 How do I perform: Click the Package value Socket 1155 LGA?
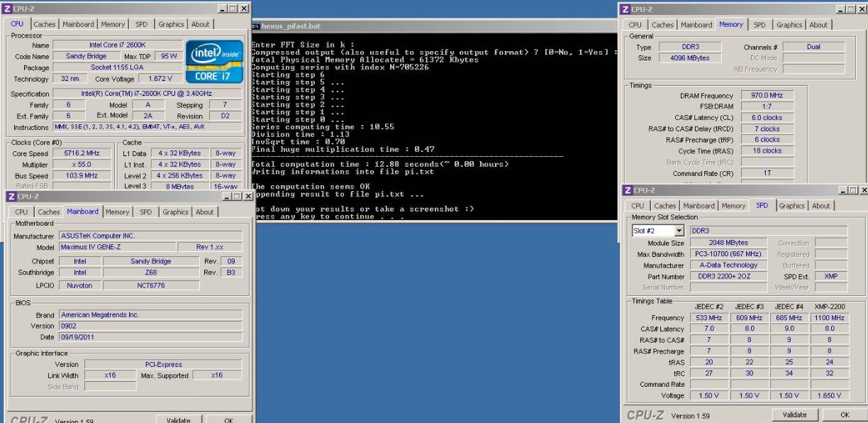point(117,67)
